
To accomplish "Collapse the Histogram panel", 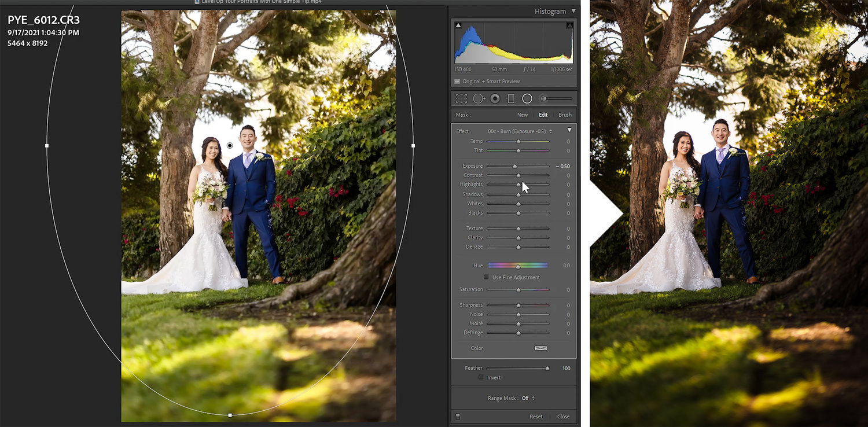I will click(573, 11).
